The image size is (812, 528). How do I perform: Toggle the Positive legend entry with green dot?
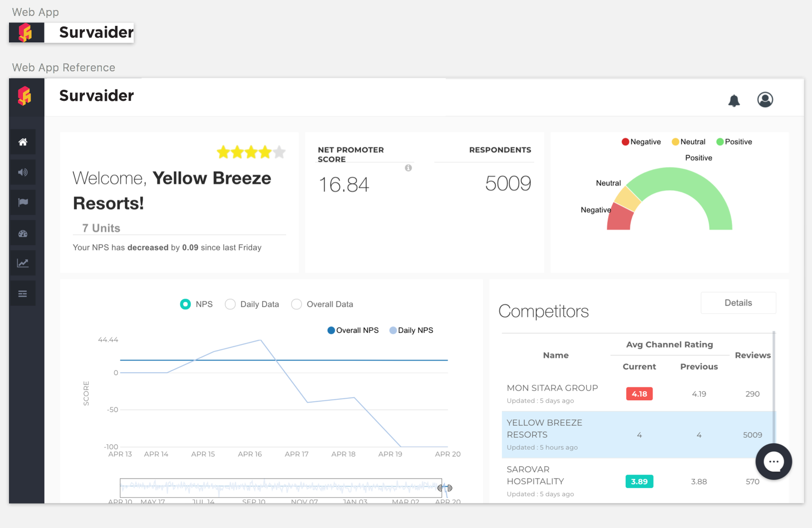point(734,142)
